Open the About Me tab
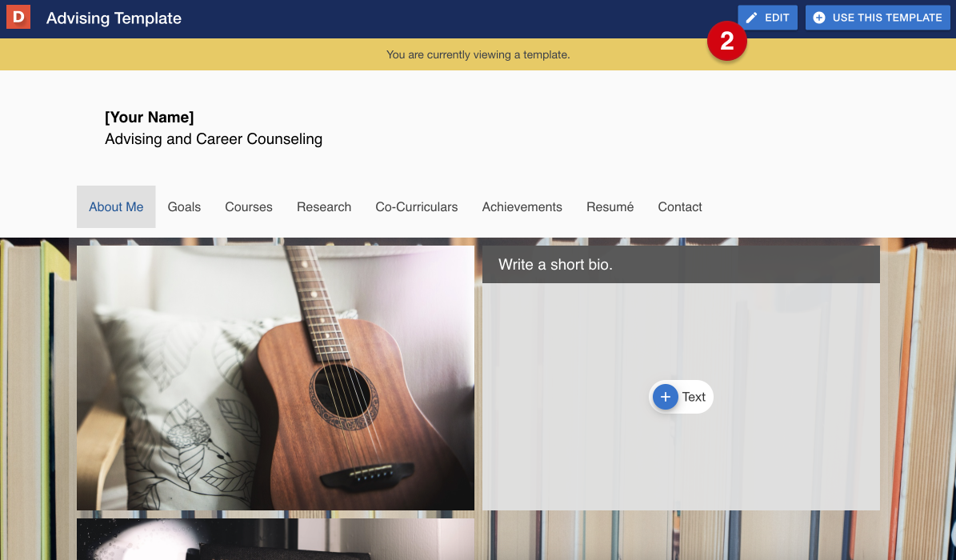 tap(116, 206)
